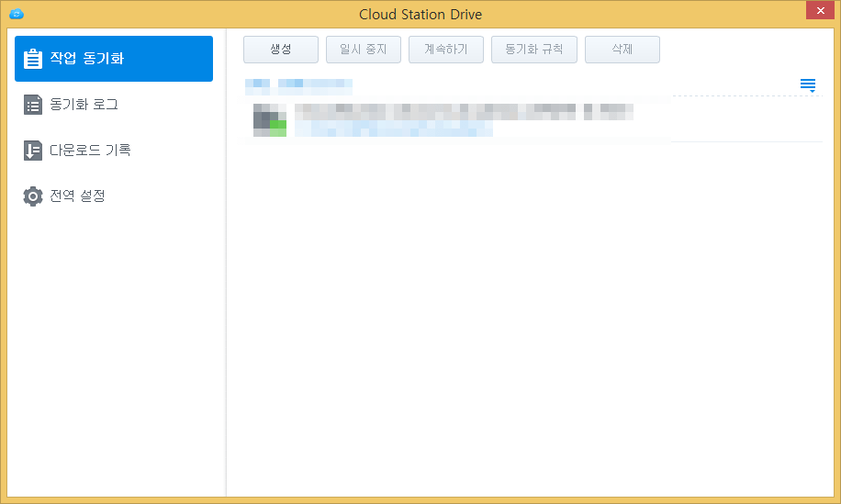Open the 작업 동기화 tab

pyautogui.click(x=114, y=59)
